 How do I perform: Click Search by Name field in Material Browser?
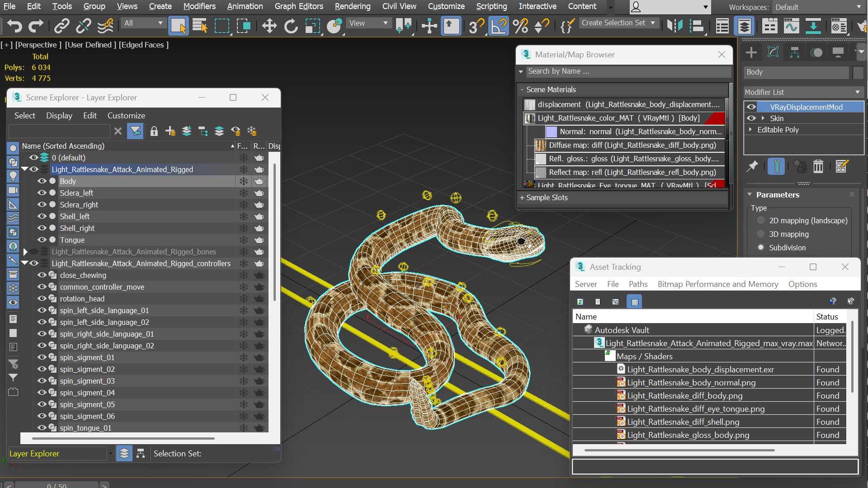[x=628, y=71]
